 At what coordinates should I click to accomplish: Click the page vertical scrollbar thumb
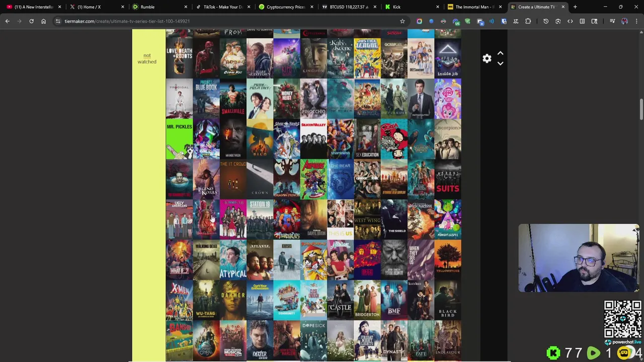[641, 110]
